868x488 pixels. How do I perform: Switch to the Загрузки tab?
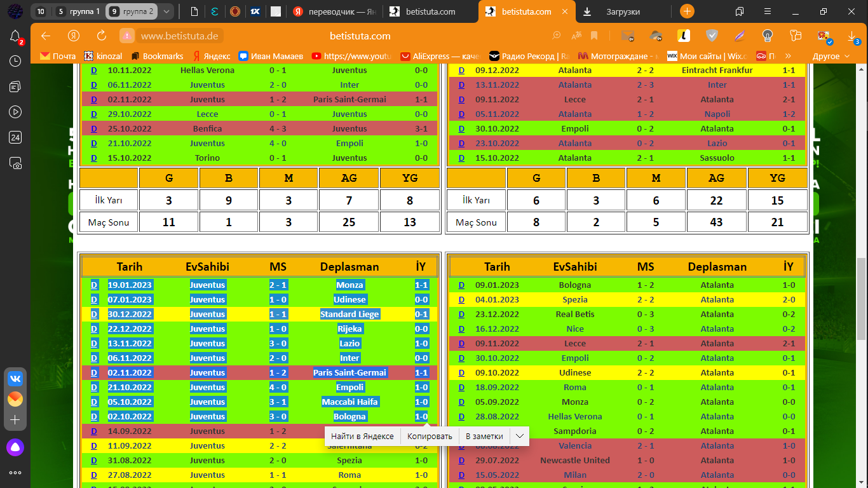pos(623,11)
